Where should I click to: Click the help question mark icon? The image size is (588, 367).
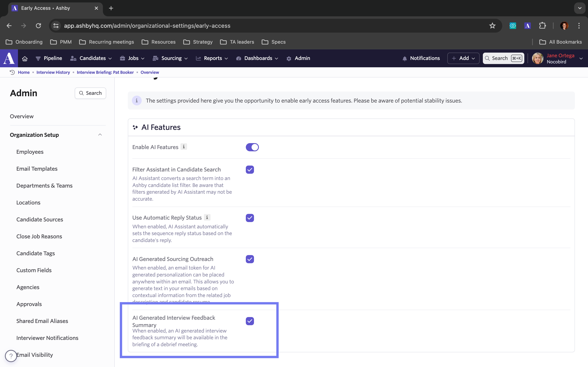coord(11,356)
